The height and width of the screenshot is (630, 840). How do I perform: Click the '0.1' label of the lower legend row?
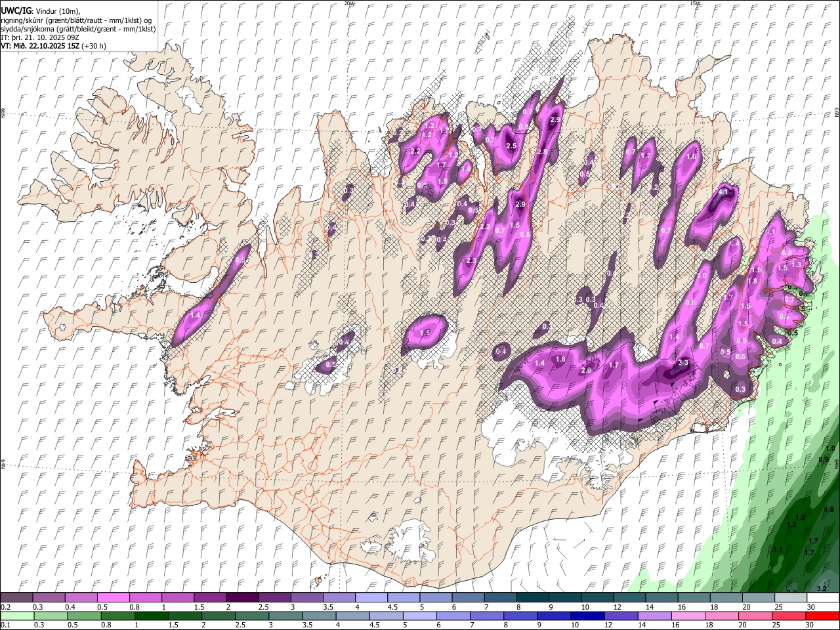(x=5, y=625)
